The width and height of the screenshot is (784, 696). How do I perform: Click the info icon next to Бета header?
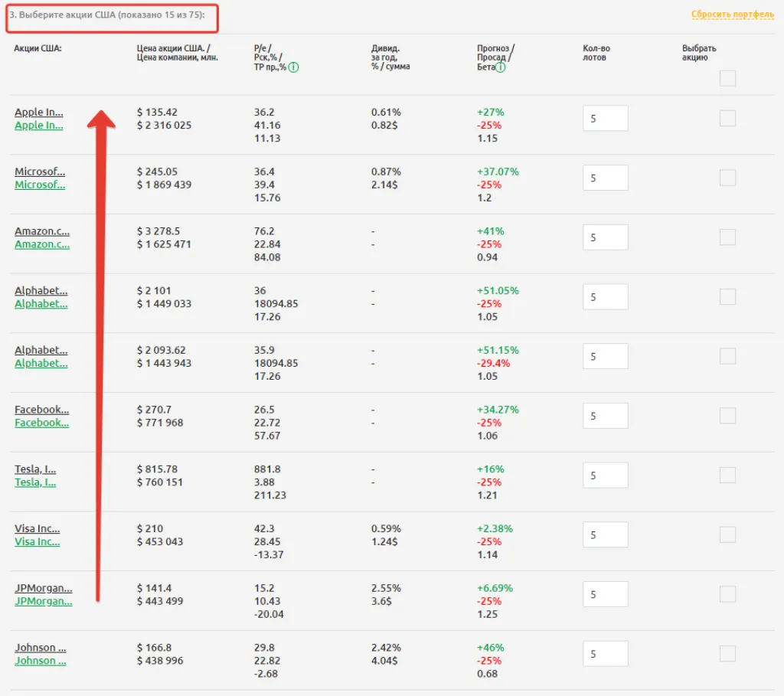pos(501,67)
